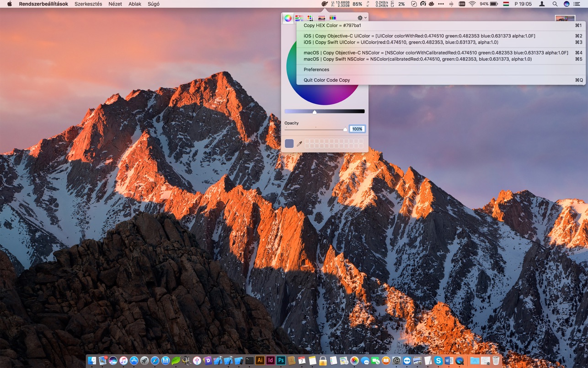Viewport: 588px width, 368px height.
Task: Switch to the image palettes tab
Action: click(321, 18)
